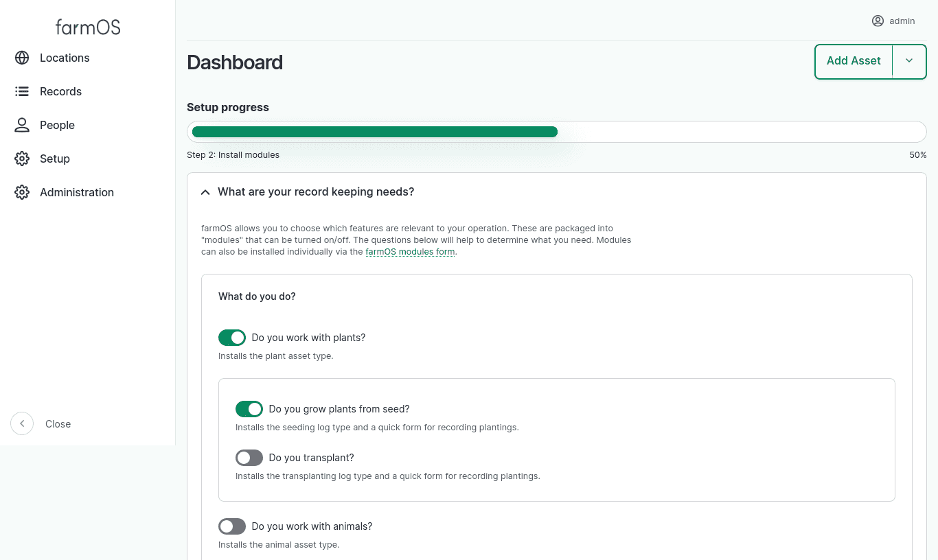
Task: Click the list icon beside Records
Action: [x=22, y=91]
